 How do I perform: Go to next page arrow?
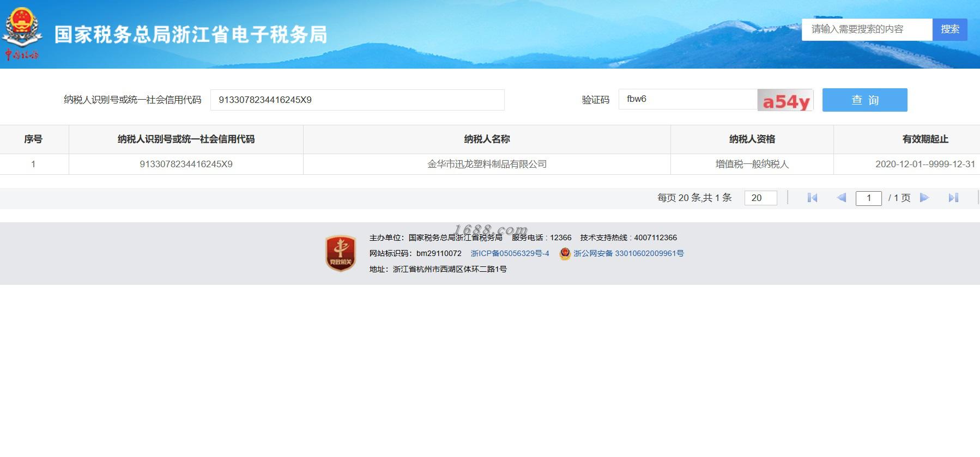tap(924, 198)
